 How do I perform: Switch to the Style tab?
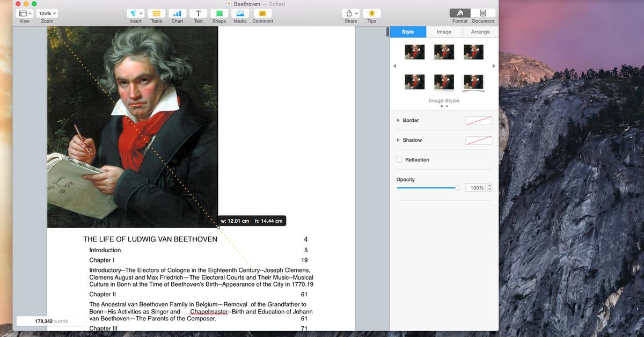[408, 32]
